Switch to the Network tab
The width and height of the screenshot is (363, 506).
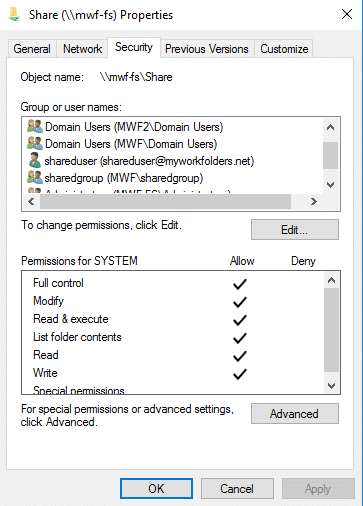[82, 49]
